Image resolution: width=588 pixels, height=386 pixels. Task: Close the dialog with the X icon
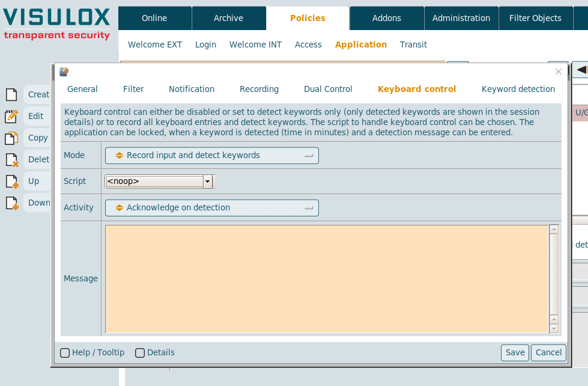pyautogui.click(x=559, y=72)
